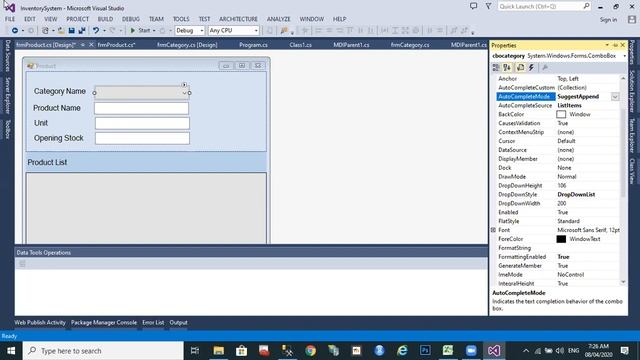Click the smart tag arrow on combo box
This screenshot has width=640, height=360.
pos(184,84)
